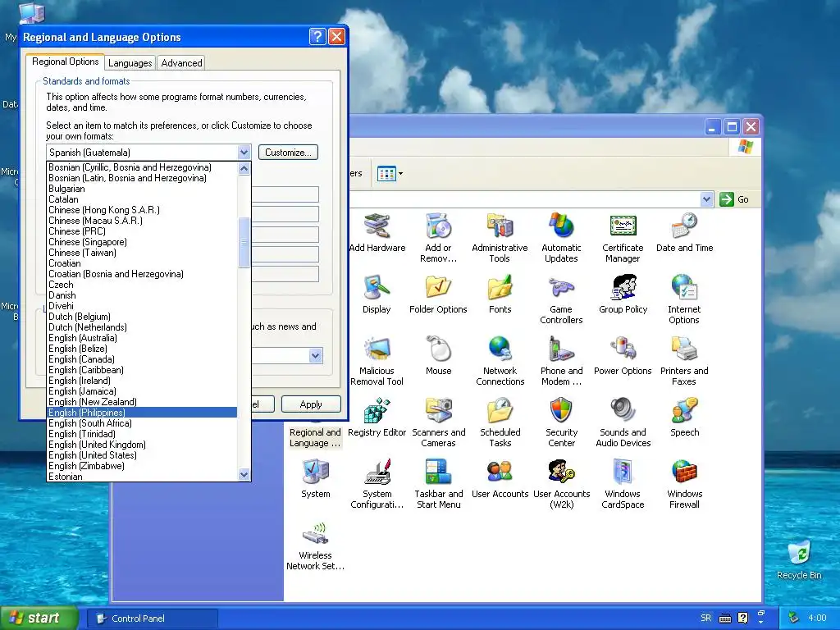Open Windows Firewall icon
Viewport: 840px width, 630px height.
point(685,484)
